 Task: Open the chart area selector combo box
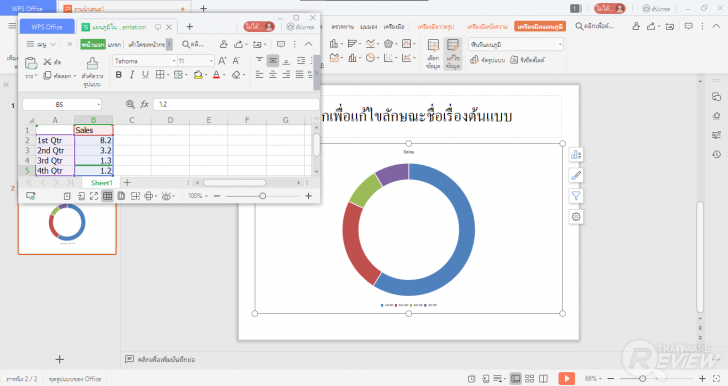click(516, 44)
